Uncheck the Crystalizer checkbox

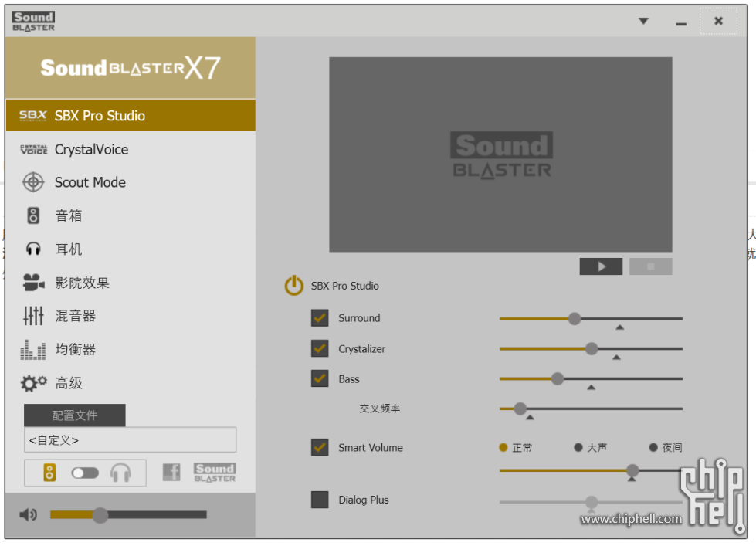(320, 348)
